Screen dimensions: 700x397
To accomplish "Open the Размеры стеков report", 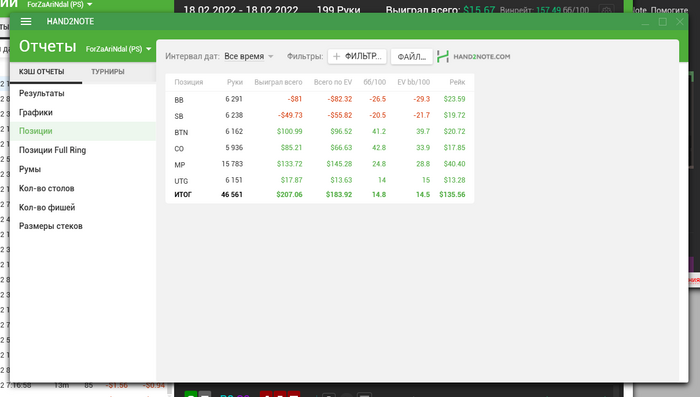I will tap(83, 226).
